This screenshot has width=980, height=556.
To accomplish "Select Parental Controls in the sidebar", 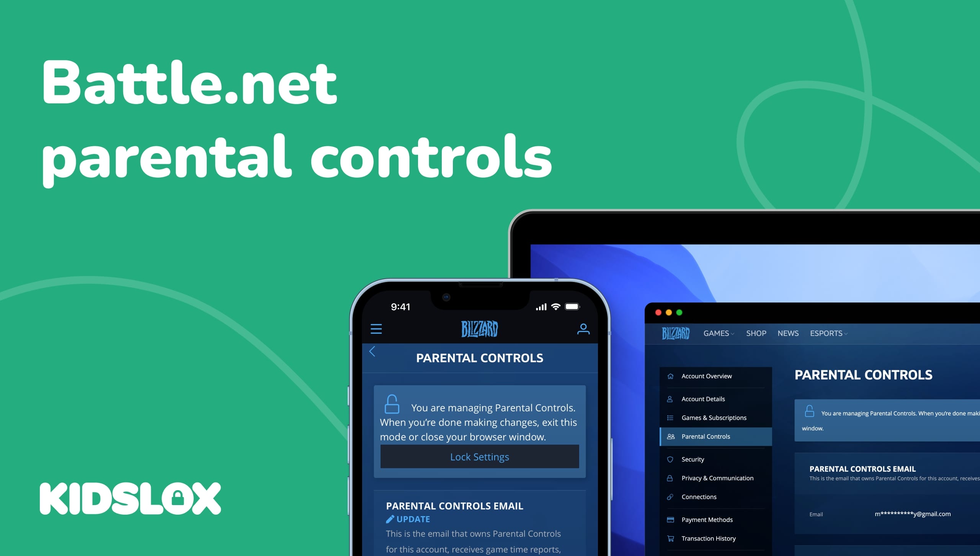I will 706,436.
